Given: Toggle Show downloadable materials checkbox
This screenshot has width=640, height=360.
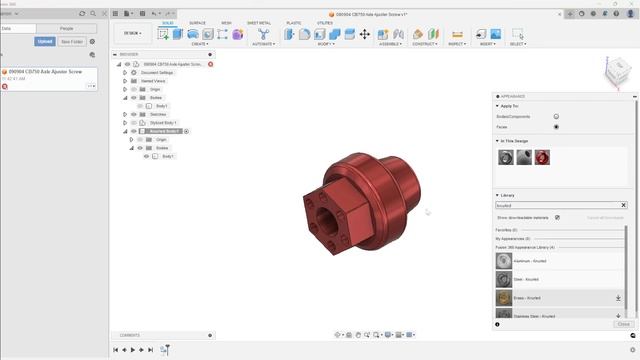Looking at the screenshot, I should coord(557,218).
